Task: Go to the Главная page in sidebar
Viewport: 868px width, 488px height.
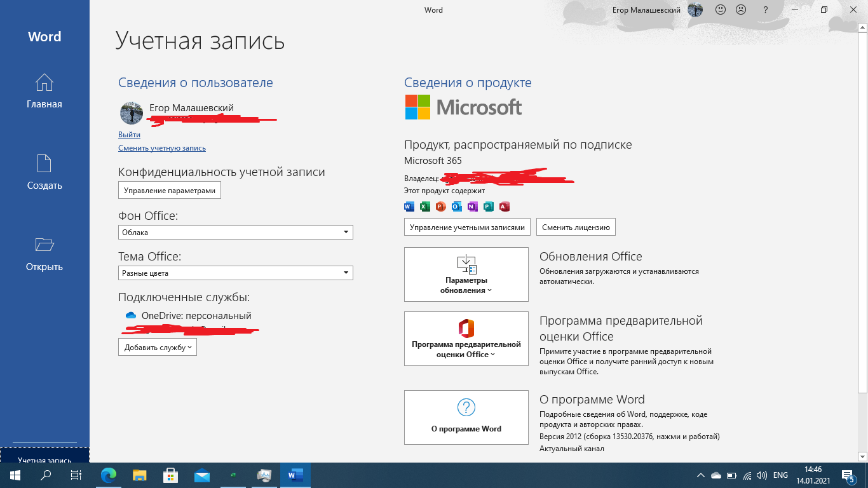Action: 44,91
